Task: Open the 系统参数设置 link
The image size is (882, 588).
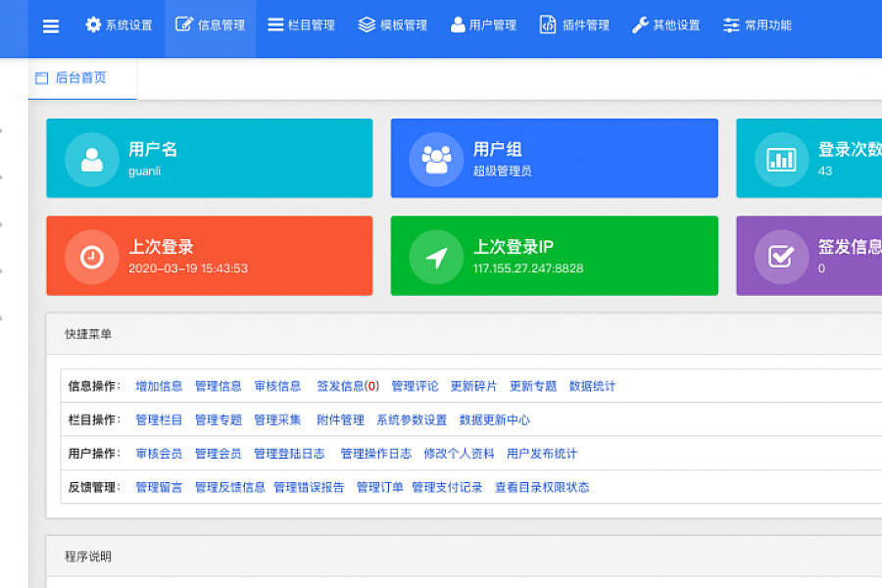Action: [x=412, y=419]
